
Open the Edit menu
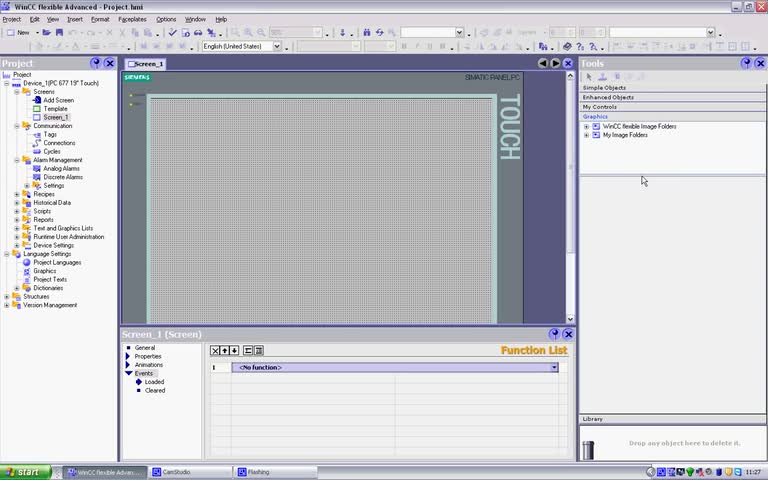(x=34, y=19)
